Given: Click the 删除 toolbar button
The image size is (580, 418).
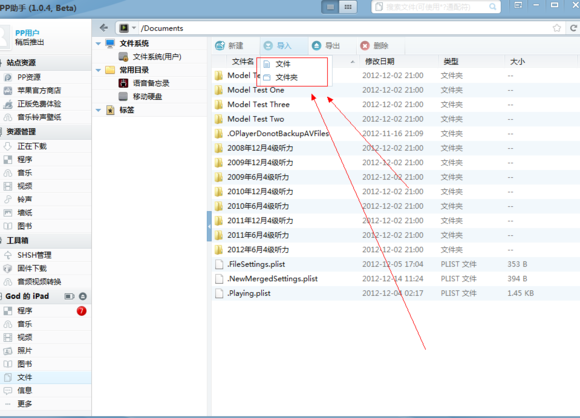Looking at the screenshot, I should click(x=375, y=45).
